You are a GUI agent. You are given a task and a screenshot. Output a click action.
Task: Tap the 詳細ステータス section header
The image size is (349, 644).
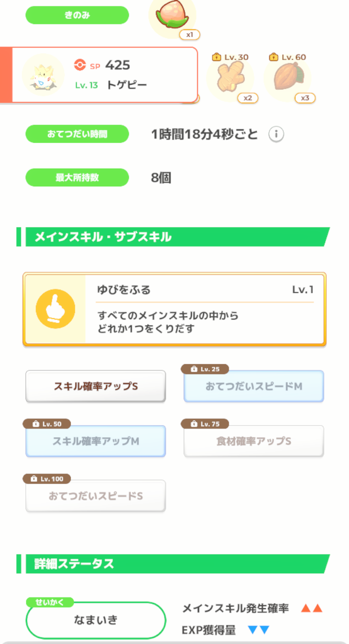(x=173, y=564)
